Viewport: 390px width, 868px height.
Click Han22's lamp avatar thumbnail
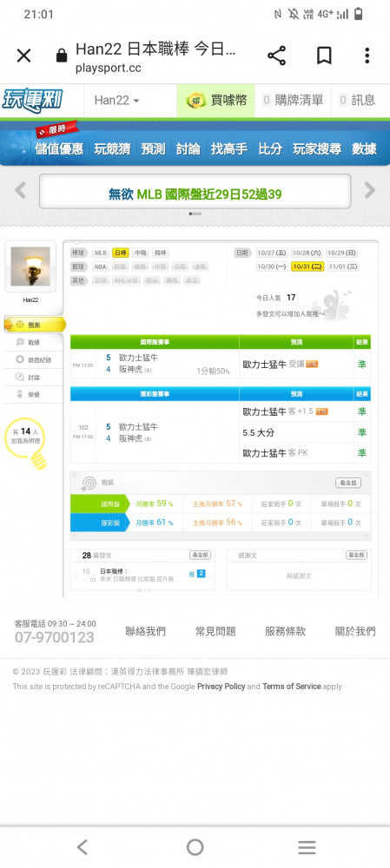[30, 266]
